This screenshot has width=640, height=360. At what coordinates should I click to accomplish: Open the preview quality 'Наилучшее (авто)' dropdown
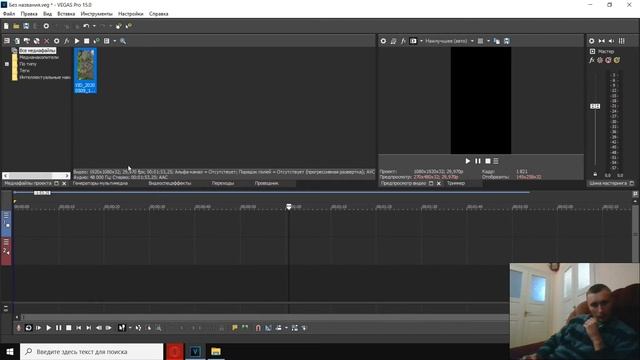click(x=449, y=41)
